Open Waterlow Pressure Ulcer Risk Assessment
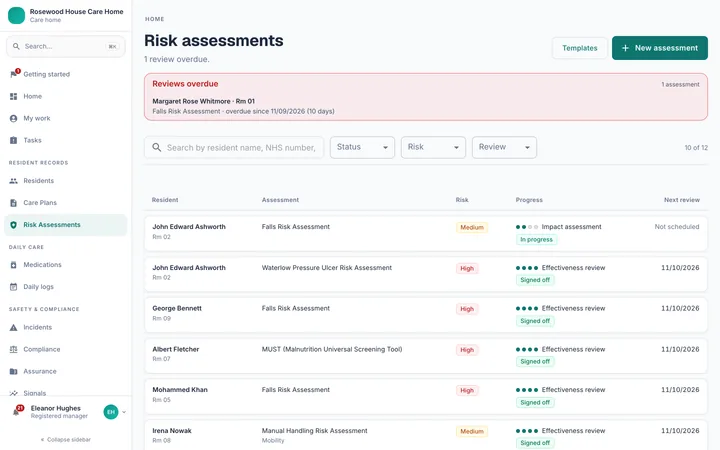Viewport: 720px width, 450px height. click(426, 274)
